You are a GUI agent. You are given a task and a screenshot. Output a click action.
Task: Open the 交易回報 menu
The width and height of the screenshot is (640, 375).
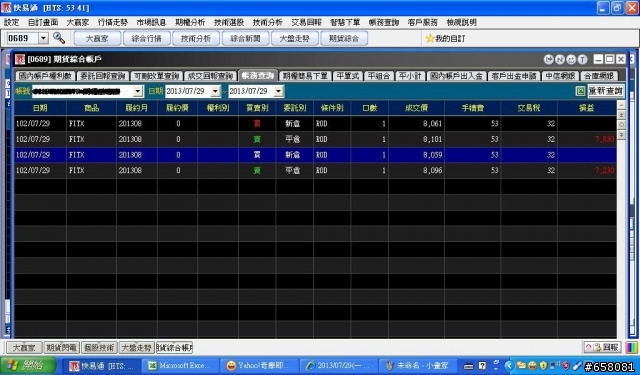(307, 22)
